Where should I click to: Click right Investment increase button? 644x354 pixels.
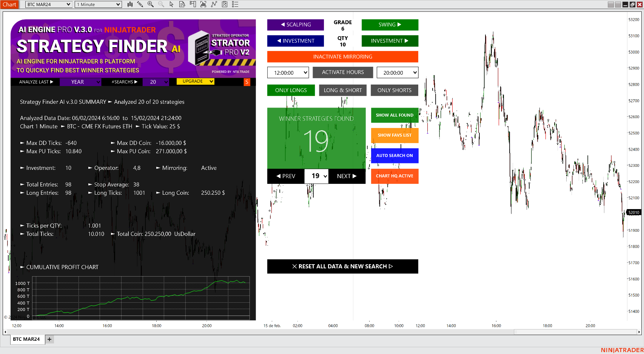click(390, 41)
